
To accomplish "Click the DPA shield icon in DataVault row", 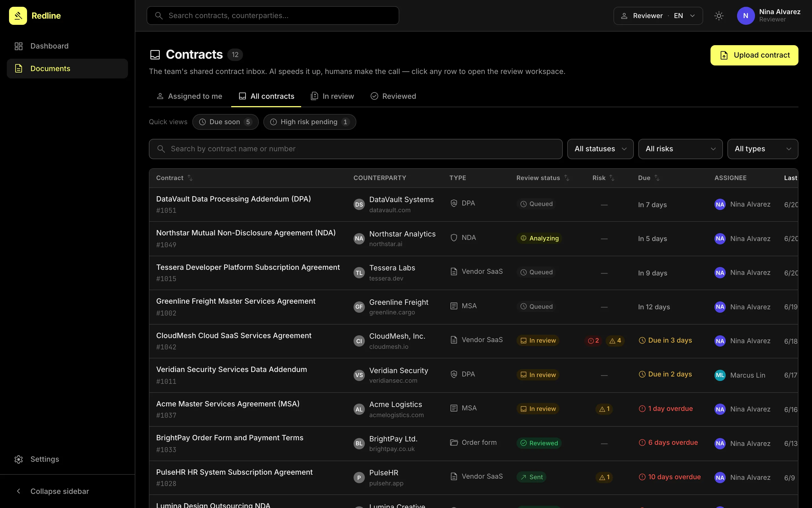I will [x=454, y=203].
